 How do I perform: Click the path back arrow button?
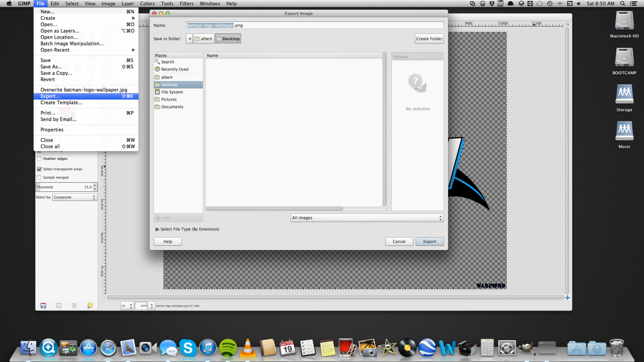(190, 39)
